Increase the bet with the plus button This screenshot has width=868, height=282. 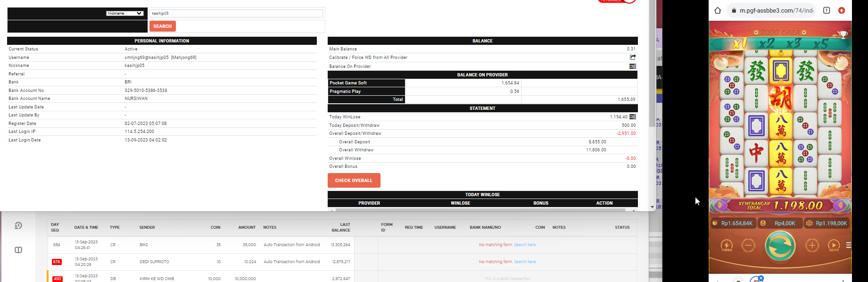pyautogui.click(x=812, y=245)
